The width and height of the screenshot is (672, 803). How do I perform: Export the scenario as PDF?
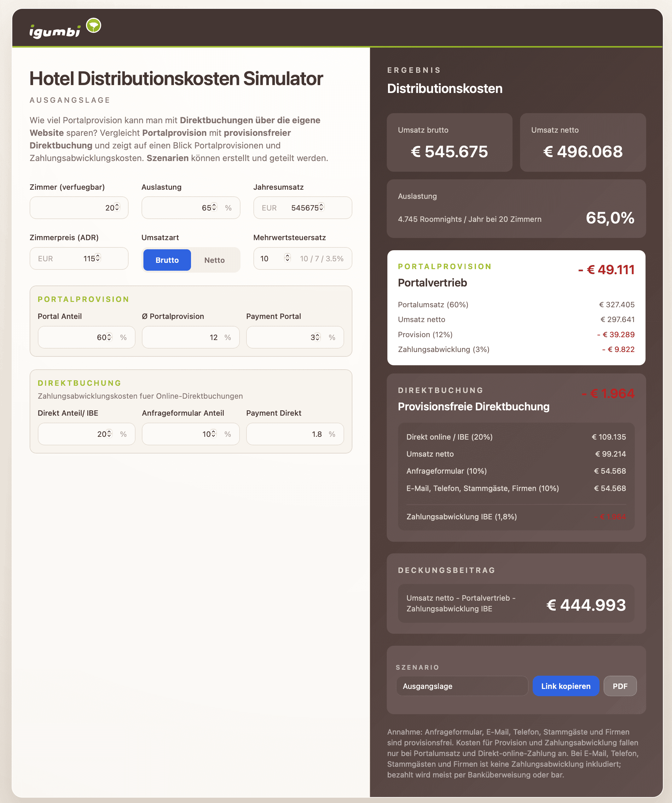(620, 686)
